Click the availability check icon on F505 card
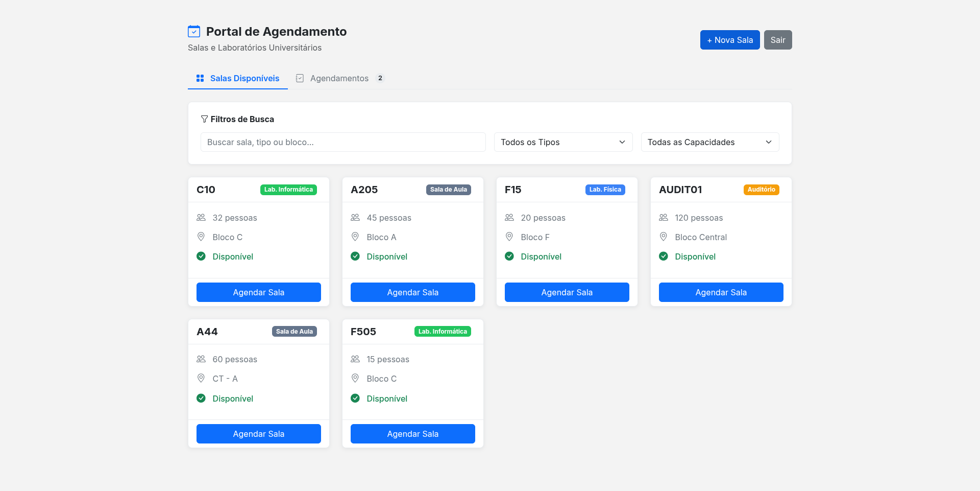980x491 pixels. [355, 398]
